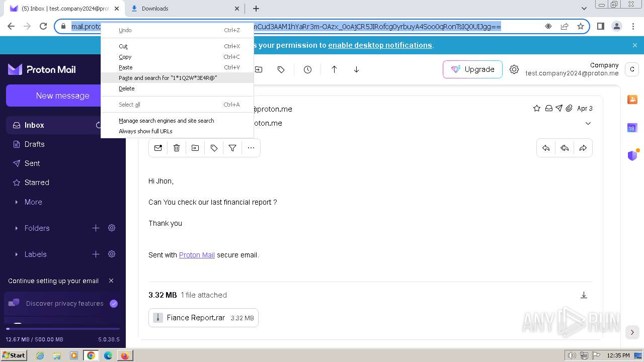The width and height of the screenshot is (644, 362).
Task: Select Cut in context menu
Action: tap(177, 46)
